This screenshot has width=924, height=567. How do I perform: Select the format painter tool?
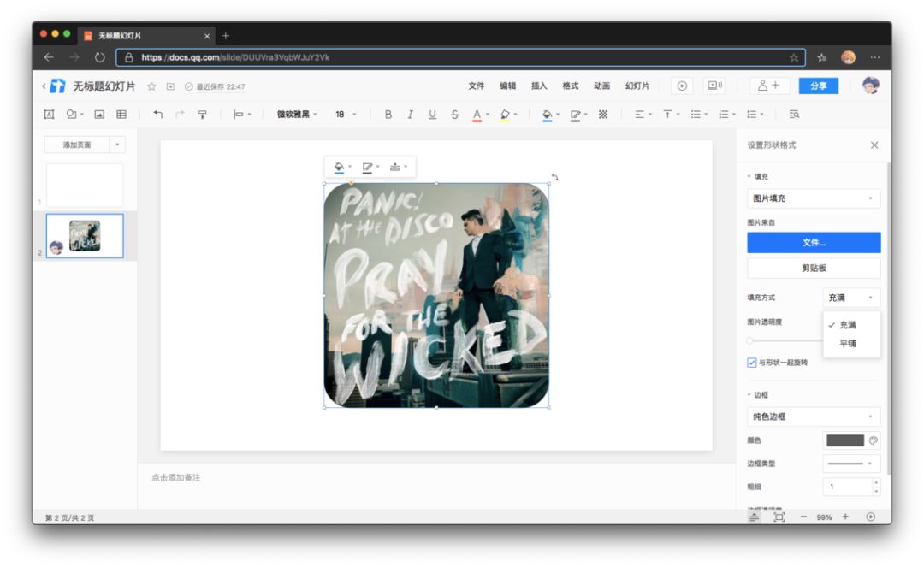click(202, 115)
